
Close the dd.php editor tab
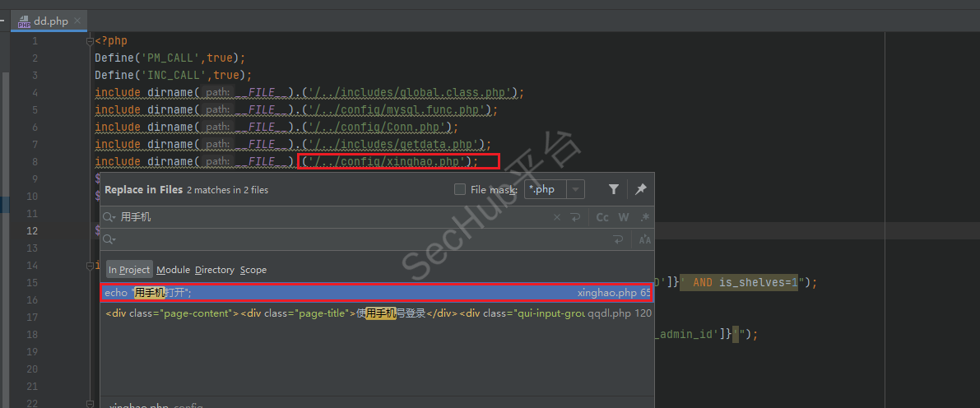[78, 21]
